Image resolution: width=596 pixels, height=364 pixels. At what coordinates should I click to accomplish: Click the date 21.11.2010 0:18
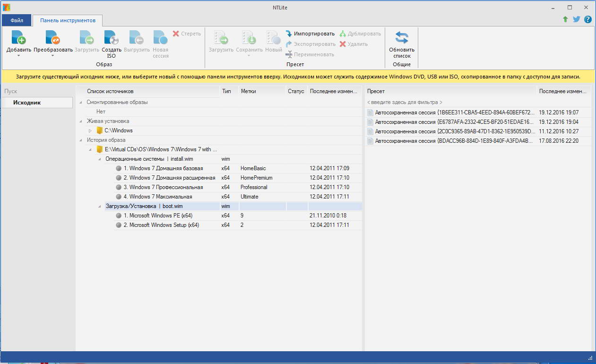pyautogui.click(x=328, y=216)
